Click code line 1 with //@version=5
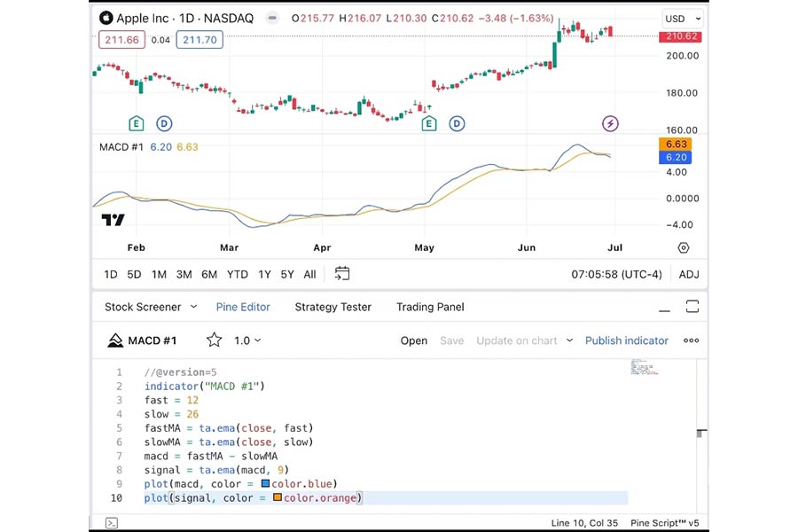The image size is (798, 532). coord(180,372)
